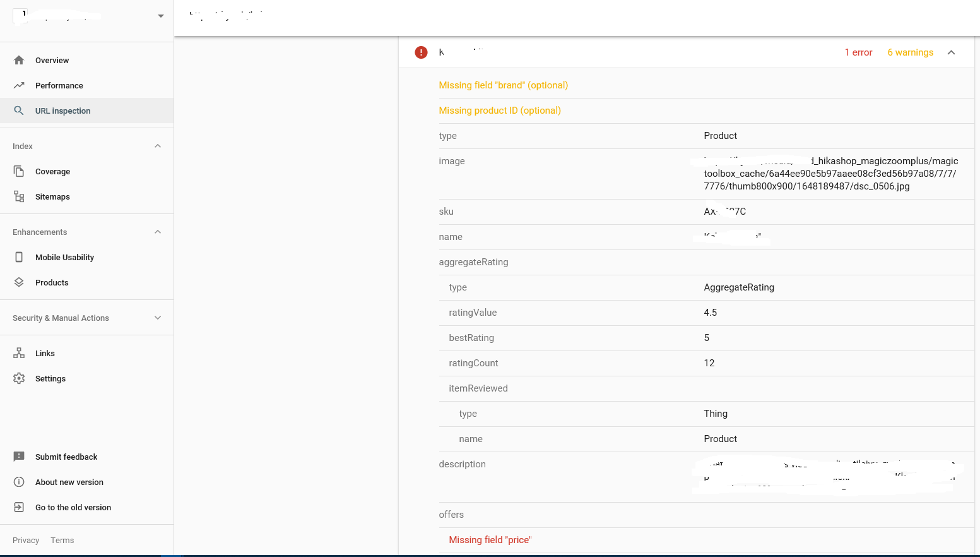Click the Sitemaps tree icon
The height and width of the screenshot is (557, 980).
coord(19,196)
